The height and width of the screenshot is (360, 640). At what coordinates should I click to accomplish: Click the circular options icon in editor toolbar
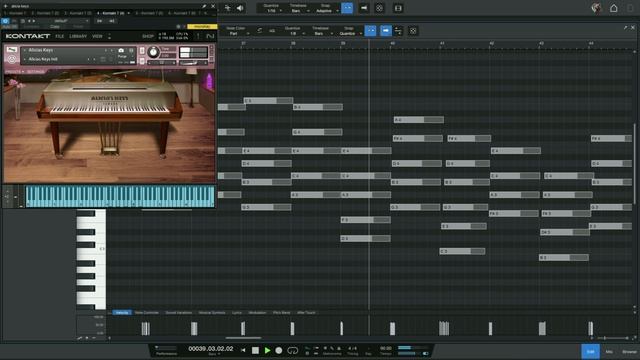[x=413, y=31]
